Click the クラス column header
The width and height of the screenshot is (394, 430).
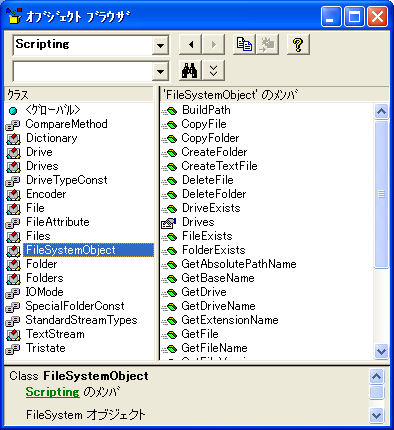pos(79,95)
